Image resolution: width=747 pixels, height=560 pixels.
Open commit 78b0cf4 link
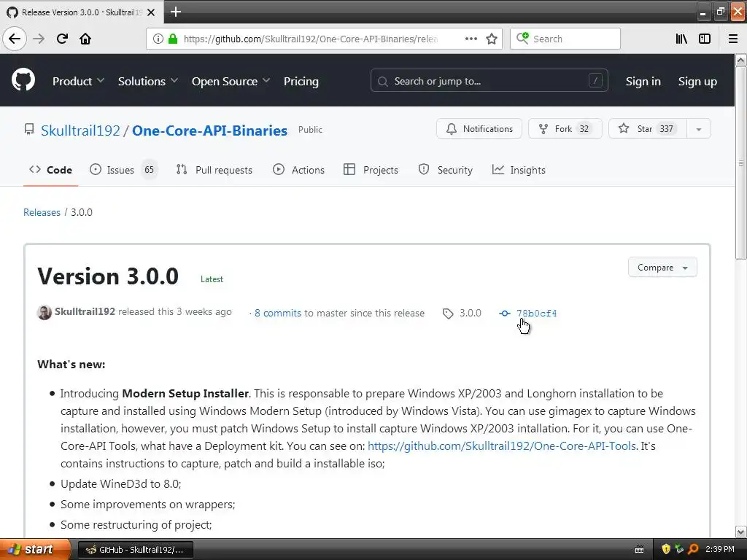pyautogui.click(x=536, y=314)
